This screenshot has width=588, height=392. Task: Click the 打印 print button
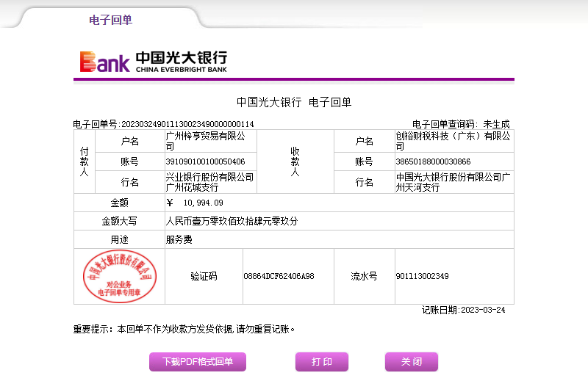(x=322, y=362)
